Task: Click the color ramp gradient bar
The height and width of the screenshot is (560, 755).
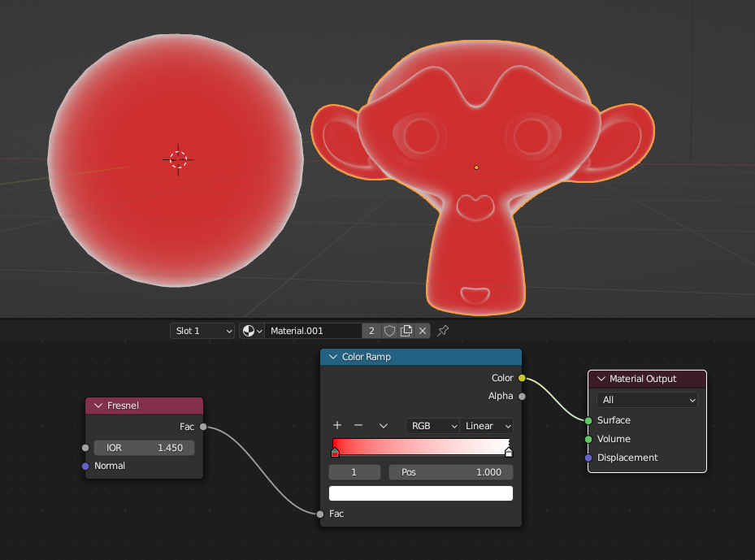Action: pos(421,446)
